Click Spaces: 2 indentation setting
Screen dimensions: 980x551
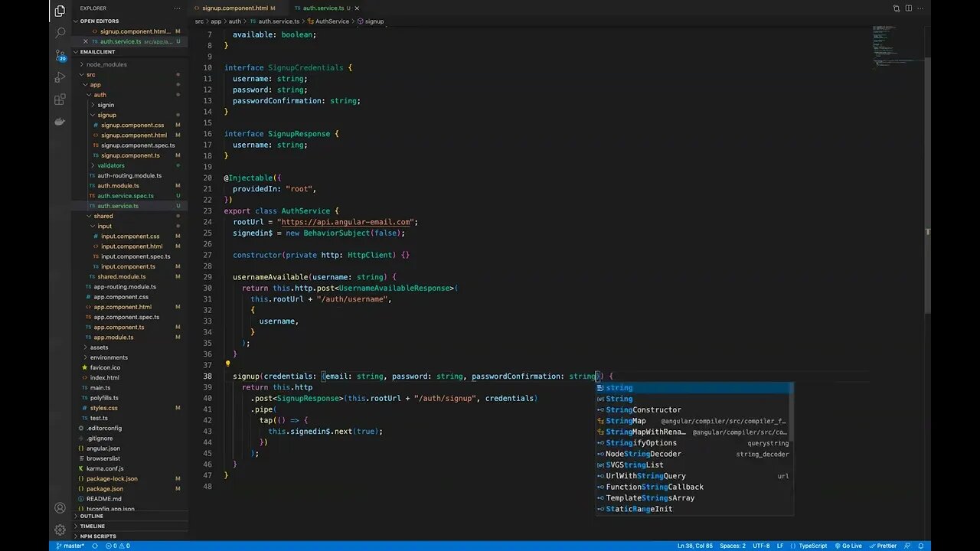(733, 546)
